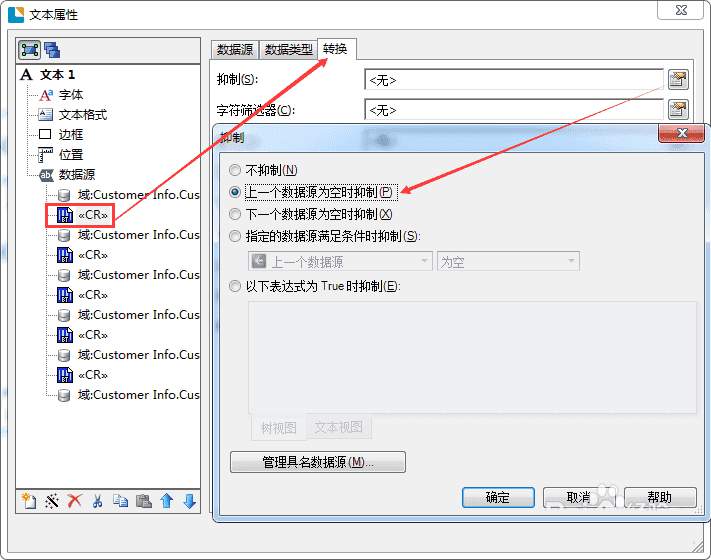Viewport: 711px width, 560px height.
Task: Select the 不抑制 radio option
Action: (234, 170)
